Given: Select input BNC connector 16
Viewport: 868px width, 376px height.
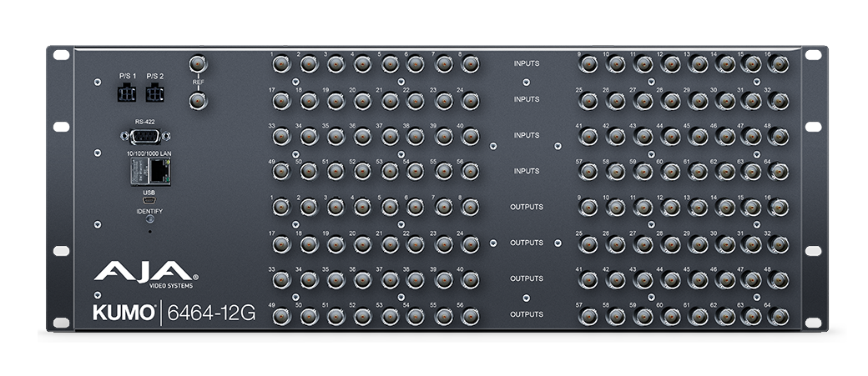Looking at the screenshot, I should (x=779, y=64).
